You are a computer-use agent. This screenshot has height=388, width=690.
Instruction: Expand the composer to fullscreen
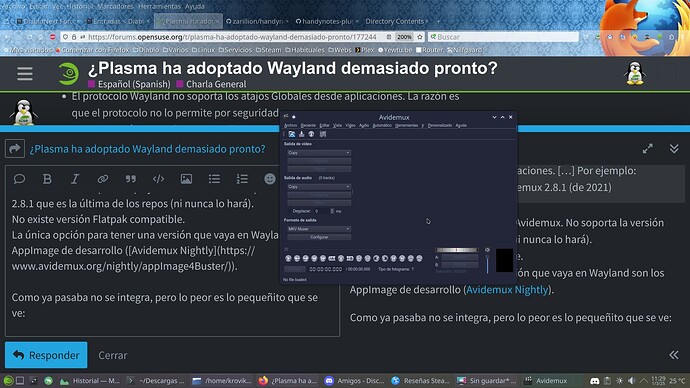[647, 149]
